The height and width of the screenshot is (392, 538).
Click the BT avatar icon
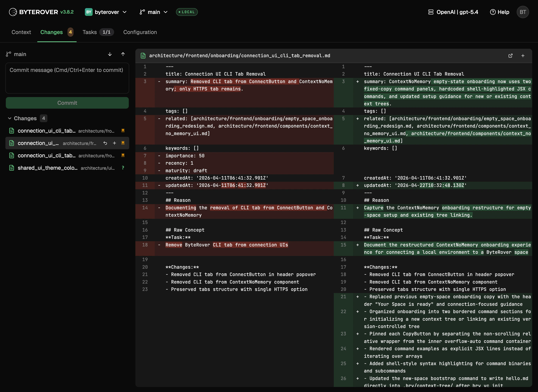pyautogui.click(x=523, y=12)
